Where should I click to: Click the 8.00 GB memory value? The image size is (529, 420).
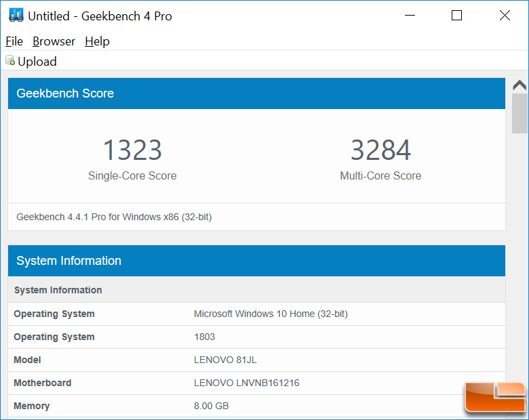click(x=211, y=406)
